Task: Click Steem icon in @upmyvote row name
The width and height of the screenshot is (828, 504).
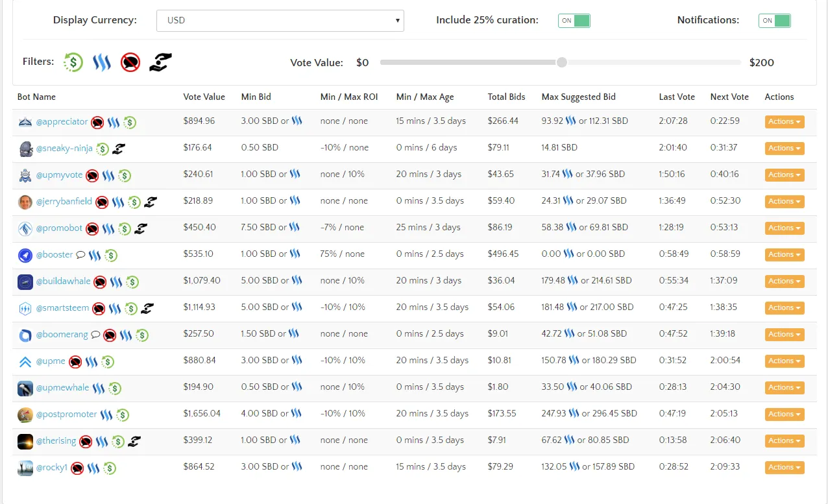Action: coord(108,175)
